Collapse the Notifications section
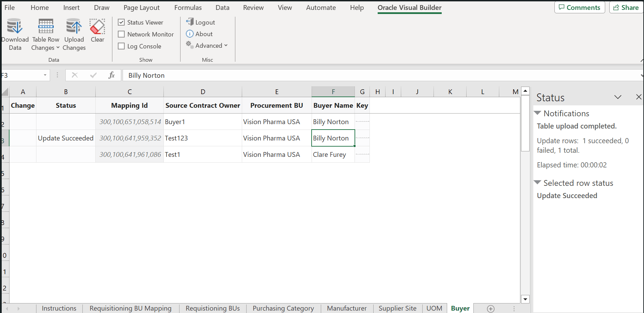The width and height of the screenshot is (644, 313). click(537, 113)
